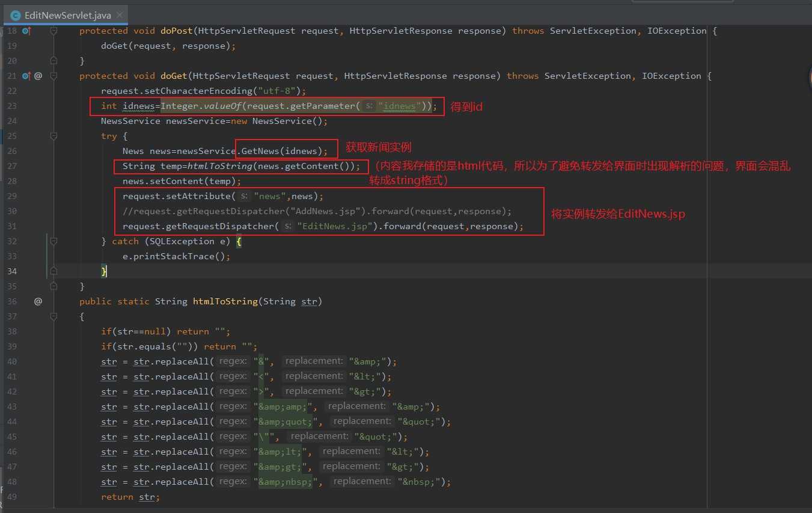The width and height of the screenshot is (812, 513).
Task: Click line number 23 in the gutter
Action: coord(12,106)
